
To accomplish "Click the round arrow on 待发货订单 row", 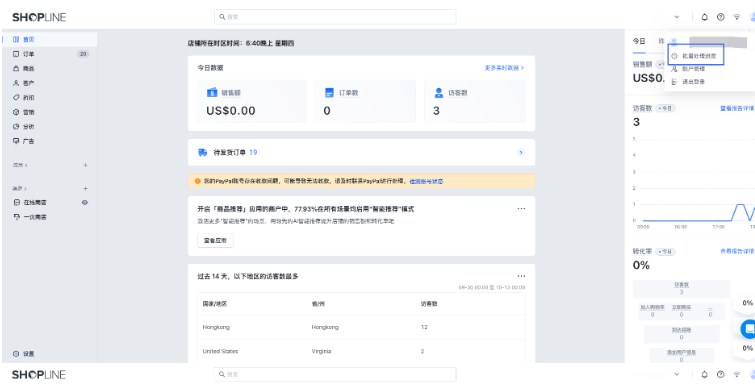I will coord(521,153).
